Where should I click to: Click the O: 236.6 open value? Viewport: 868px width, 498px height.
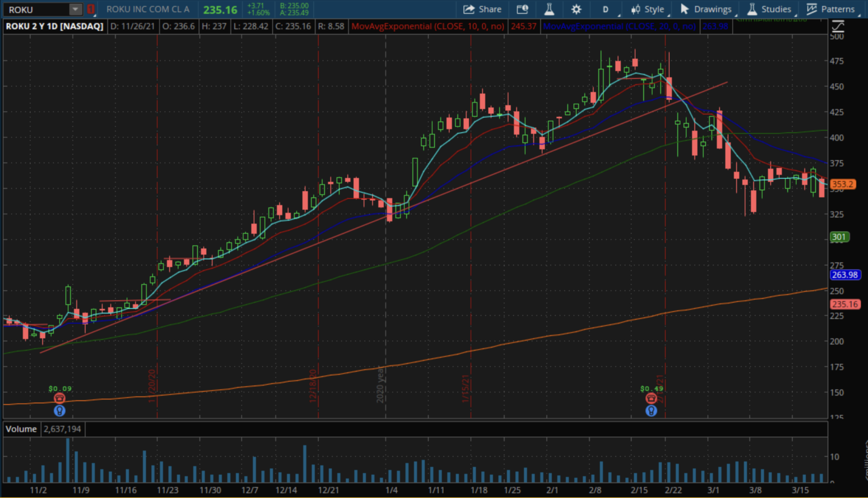click(x=178, y=26)
